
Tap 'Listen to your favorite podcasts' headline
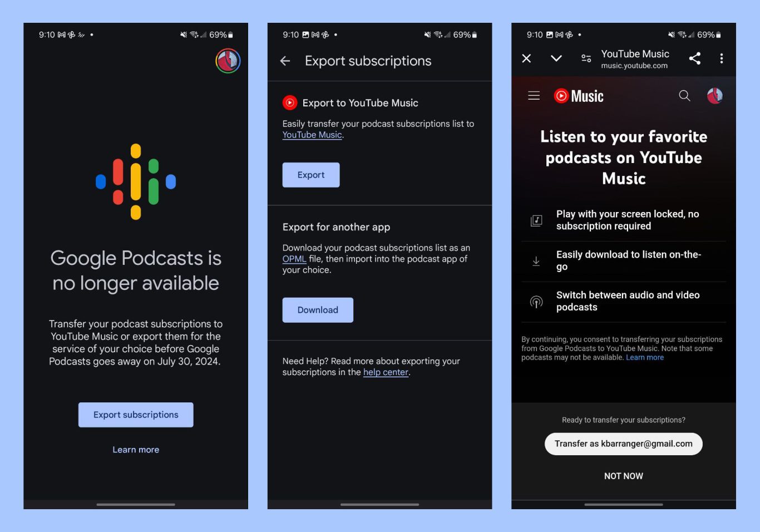coord(624,157)
